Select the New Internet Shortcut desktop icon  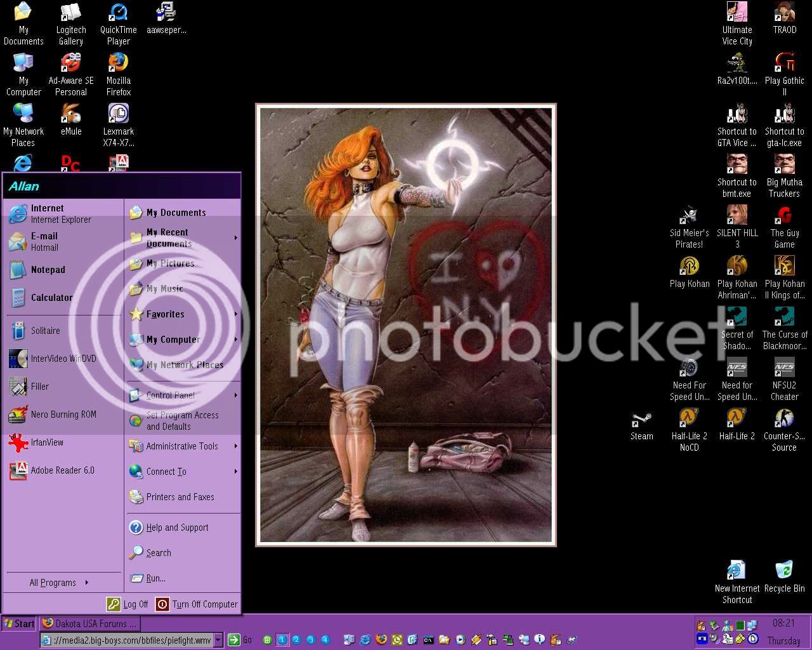click(737, 583)
